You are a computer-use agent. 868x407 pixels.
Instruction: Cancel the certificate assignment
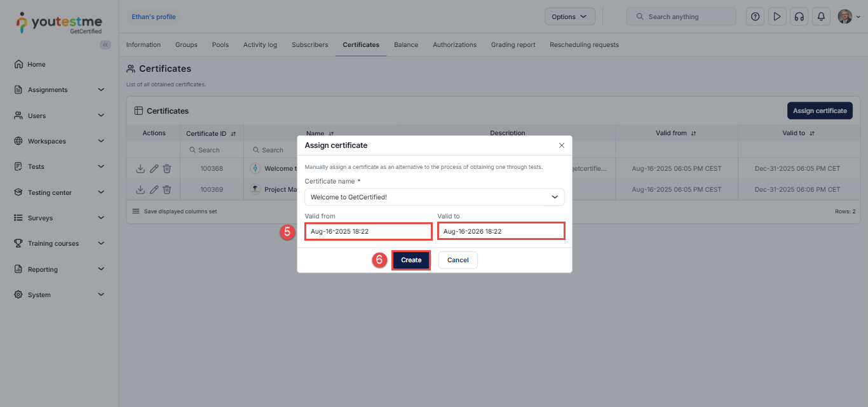pyautogui.click(x=458, y=260)
